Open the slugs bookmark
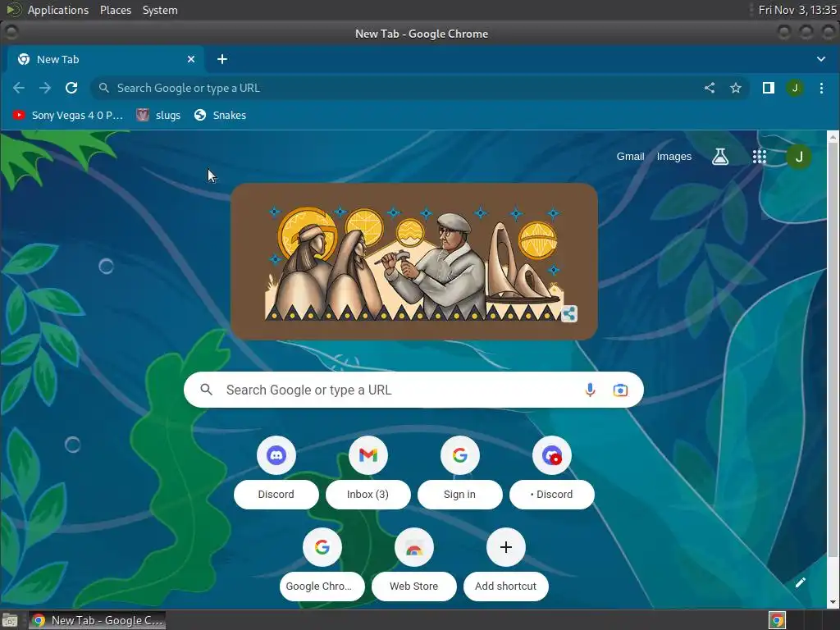This screenshot has height=630, width=840. click(x=158, y=115)
